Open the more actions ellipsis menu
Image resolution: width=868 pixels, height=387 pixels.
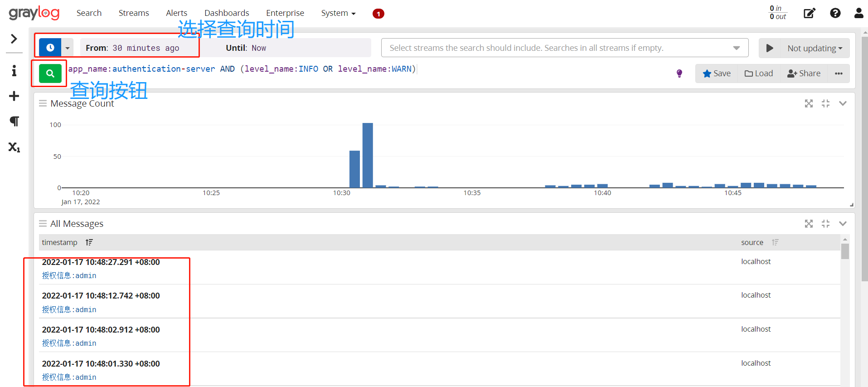coord(839,73)
